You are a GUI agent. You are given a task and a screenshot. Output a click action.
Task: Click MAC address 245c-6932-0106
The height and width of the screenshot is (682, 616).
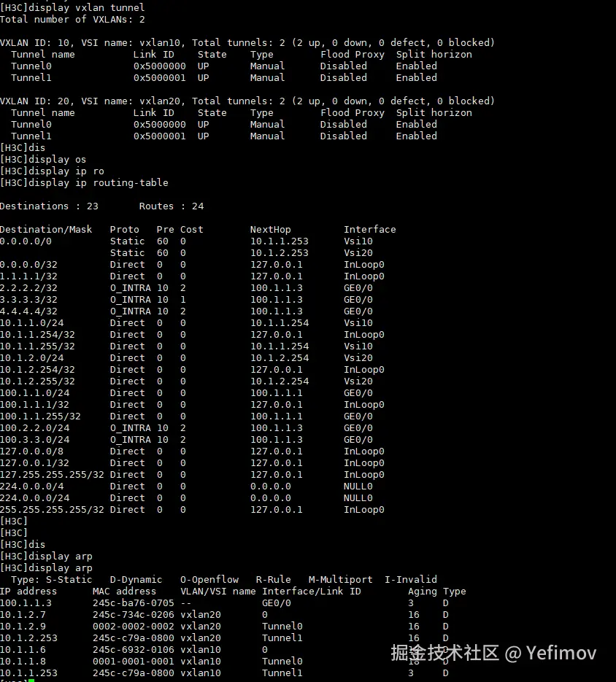(x=134, y=650)
